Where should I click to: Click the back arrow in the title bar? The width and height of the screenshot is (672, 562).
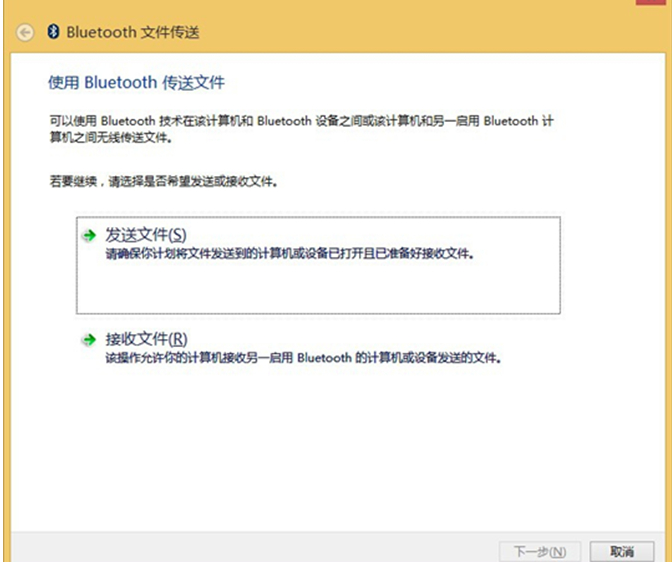click(x=24, y=32)
